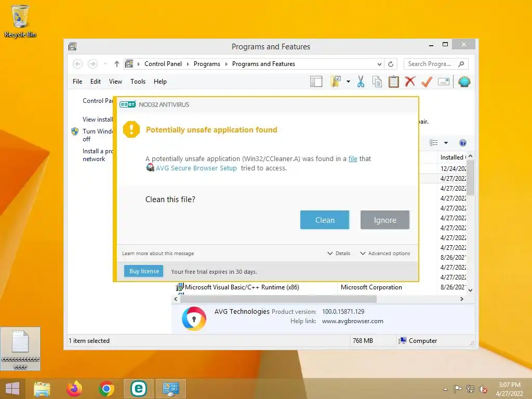Image resolution: width=532 pixels, height=399 pixels.
Task: Click the globe shell icon in toolbar
Action: pyautogui.click(x=464, y=82)
